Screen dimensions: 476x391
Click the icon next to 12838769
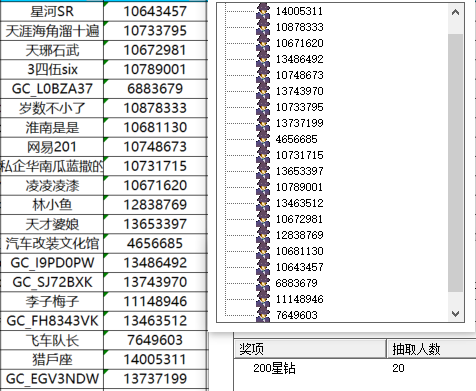tap(263, 235)
